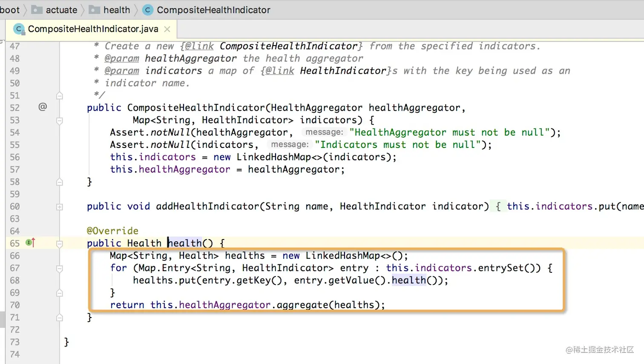Click the @param tag before healthAggregator
This screenshot has width=644, height=364.
pyautogui.click(x=122, y=58)
